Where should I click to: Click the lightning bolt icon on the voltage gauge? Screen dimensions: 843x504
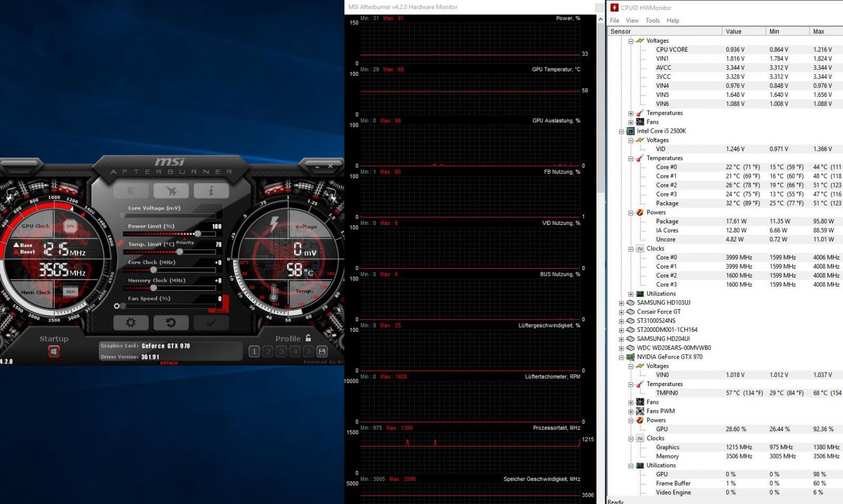[274, 223]
